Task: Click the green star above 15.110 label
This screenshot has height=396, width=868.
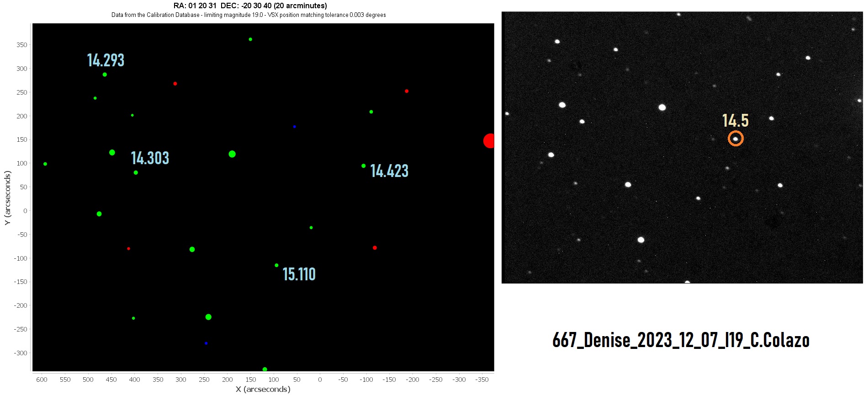Action: [276, 265]
